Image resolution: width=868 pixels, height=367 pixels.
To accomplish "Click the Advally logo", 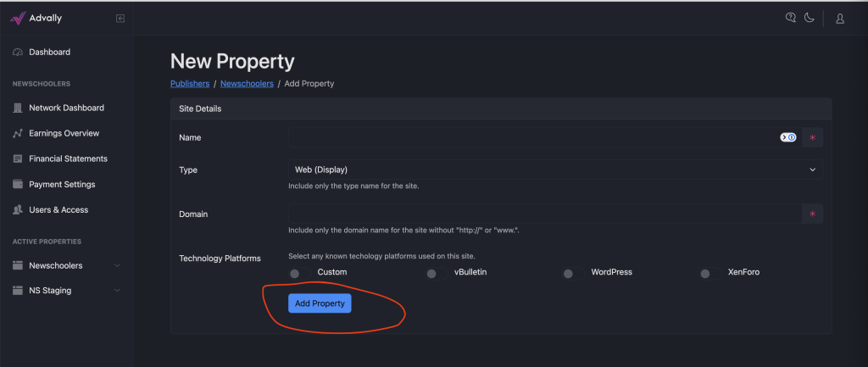I will pos(36,19).
